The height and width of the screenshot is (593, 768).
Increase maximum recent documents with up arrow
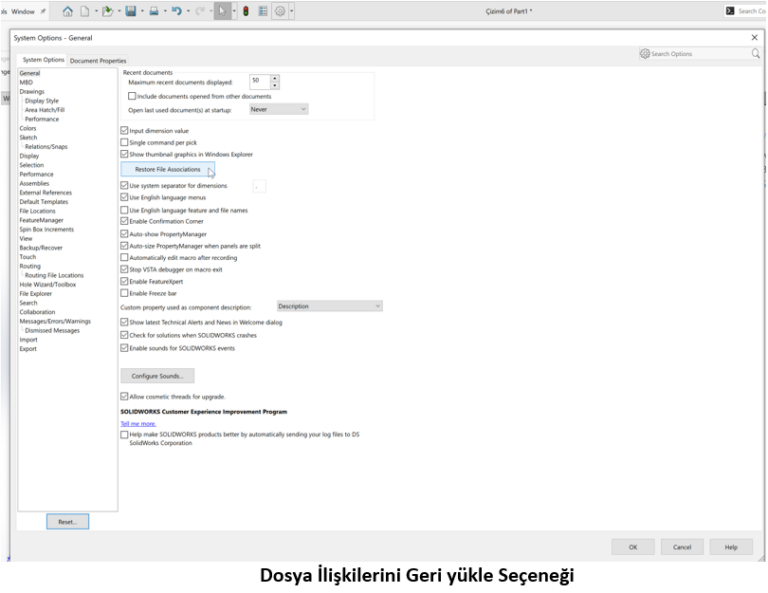coord(275,78)
